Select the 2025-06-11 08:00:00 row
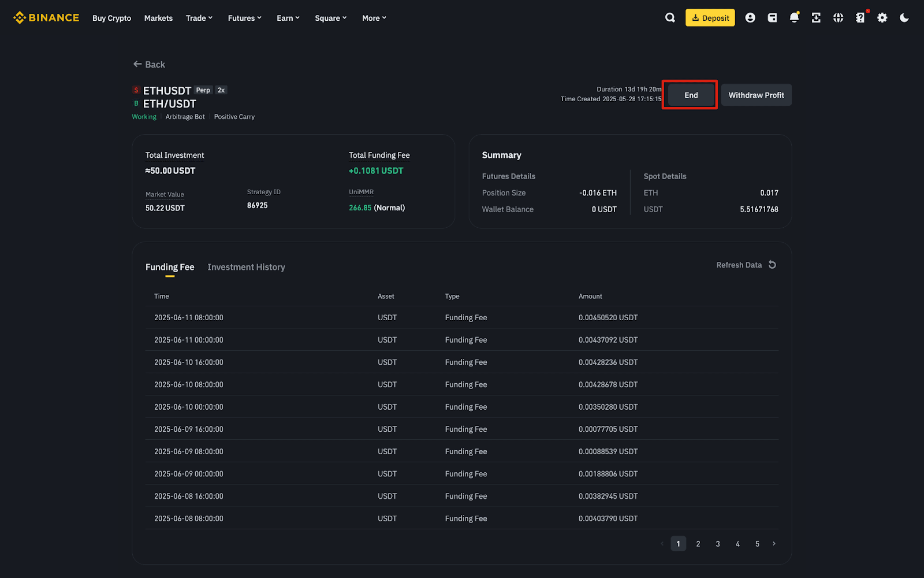The image size is (924, 578). click(x=462, y=317)
